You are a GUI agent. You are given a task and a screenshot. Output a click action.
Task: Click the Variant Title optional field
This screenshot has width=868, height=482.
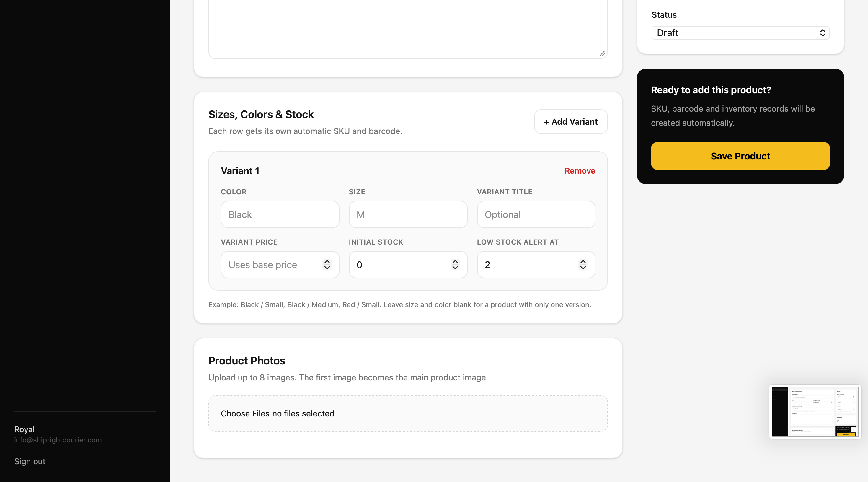536,214
